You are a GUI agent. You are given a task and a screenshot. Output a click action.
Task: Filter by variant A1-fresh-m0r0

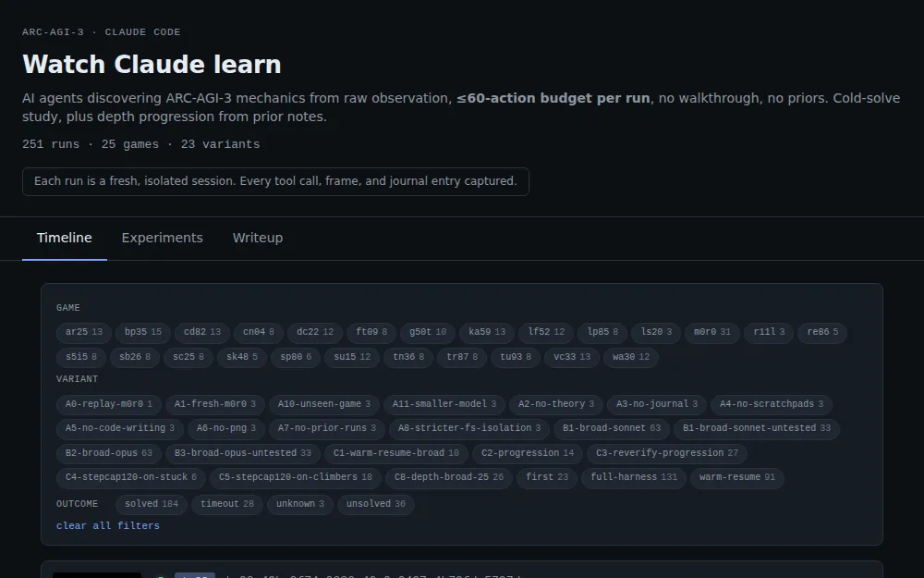point(214,405)
